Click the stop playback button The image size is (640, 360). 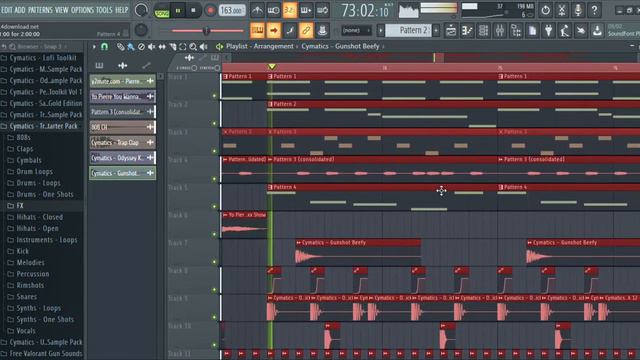coord(193,11)
